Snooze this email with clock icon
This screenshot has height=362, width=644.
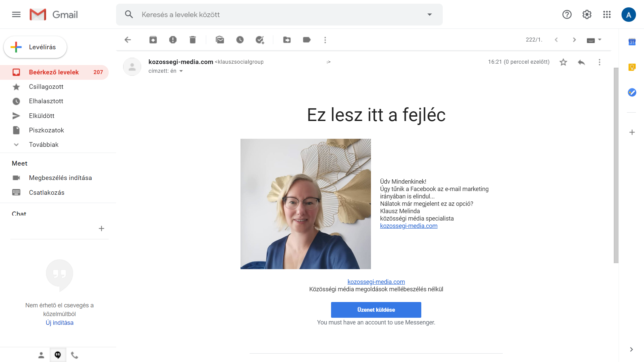point(240,40)
